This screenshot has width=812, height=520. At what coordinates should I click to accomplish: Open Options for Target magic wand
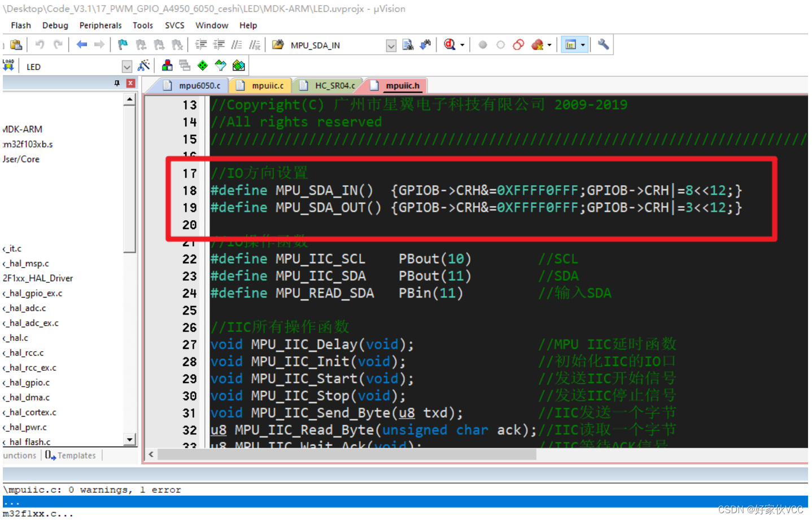tap(144, 65)
